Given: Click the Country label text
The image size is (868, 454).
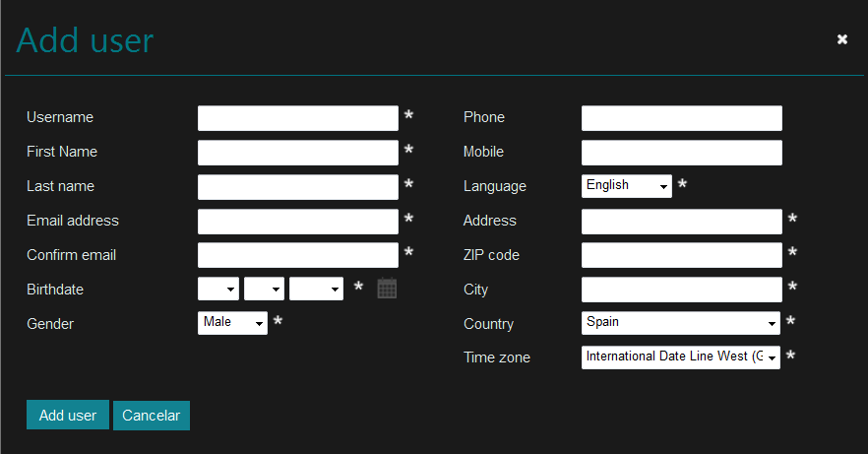Looking at the screenshot, I should point(488,324).
